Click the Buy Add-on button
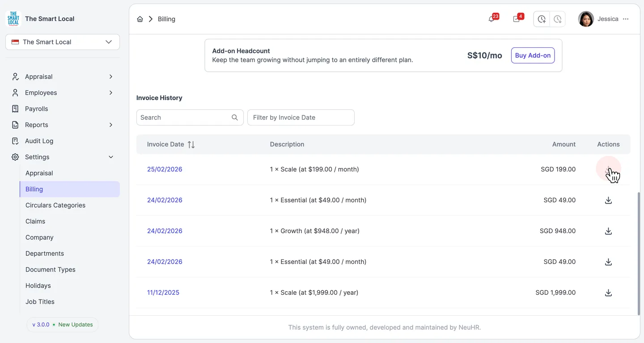 [533, 55]
